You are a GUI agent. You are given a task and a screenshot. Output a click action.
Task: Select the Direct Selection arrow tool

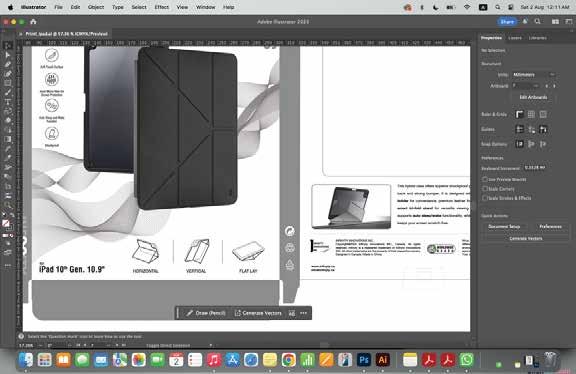click(8, 55)
